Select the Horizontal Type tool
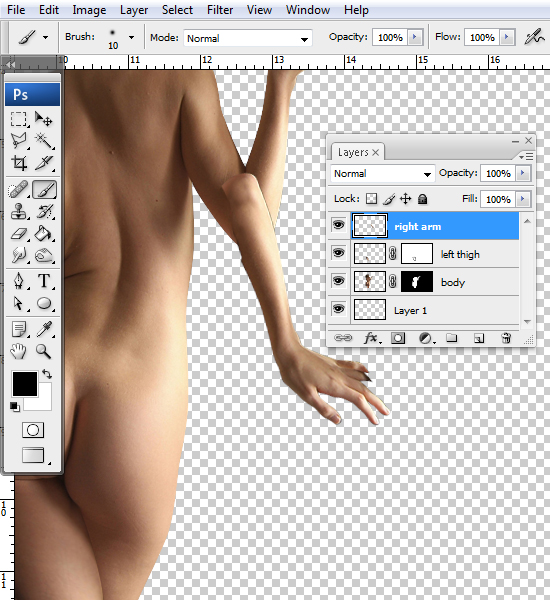The width and height of the screenshot is (550, 600). point(44,281)
